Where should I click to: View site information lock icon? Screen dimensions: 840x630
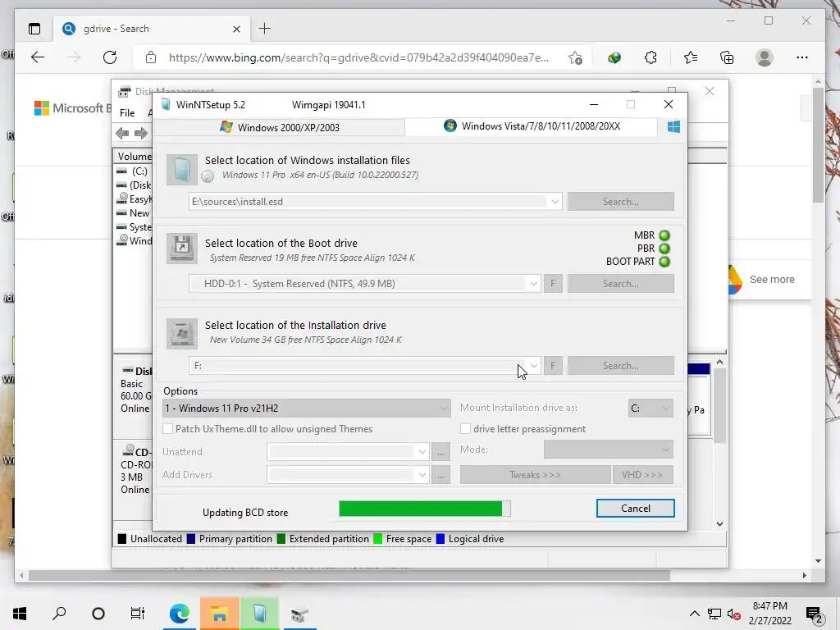pyautogui.click(x=151, y=57)
